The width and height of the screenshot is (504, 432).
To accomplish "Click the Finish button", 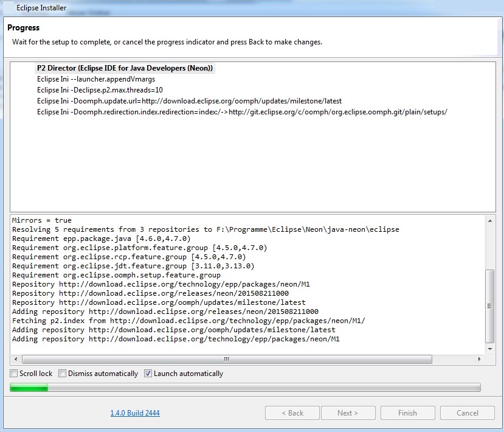I will click(x=407, y=413).
